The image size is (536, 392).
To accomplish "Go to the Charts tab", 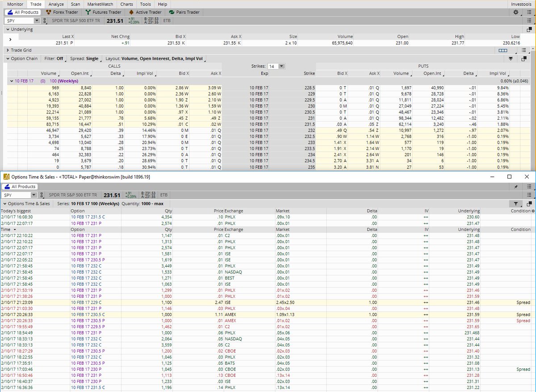I will click(x=126, y=4).
